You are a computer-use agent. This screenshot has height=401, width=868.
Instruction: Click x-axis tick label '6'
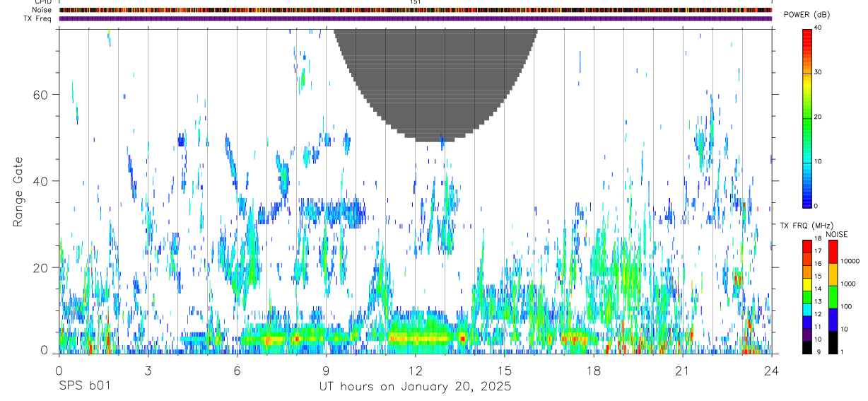click(x=237, y=371)
